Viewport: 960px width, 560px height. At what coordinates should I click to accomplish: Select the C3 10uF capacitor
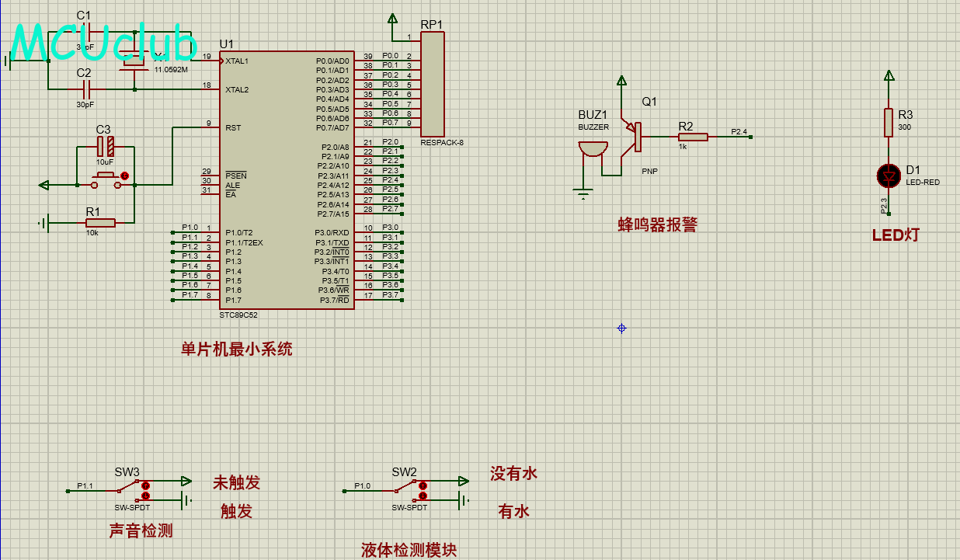point(105,145)
